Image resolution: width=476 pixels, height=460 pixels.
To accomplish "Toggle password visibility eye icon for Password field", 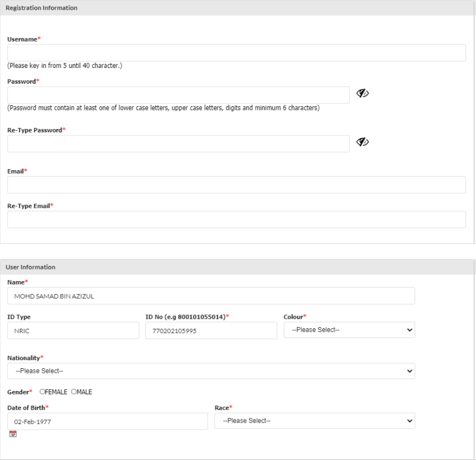I will 363,94.
